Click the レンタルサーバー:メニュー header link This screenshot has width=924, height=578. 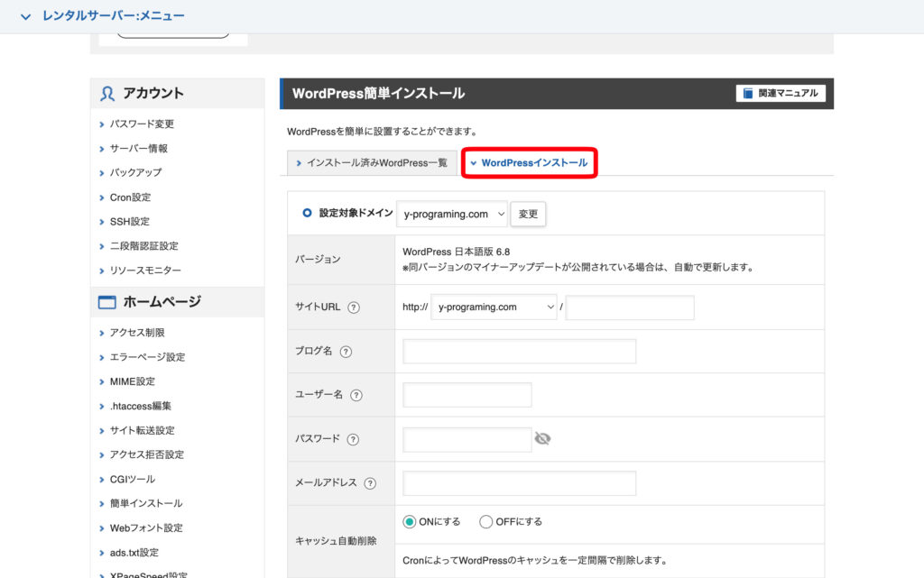[113, 16]
